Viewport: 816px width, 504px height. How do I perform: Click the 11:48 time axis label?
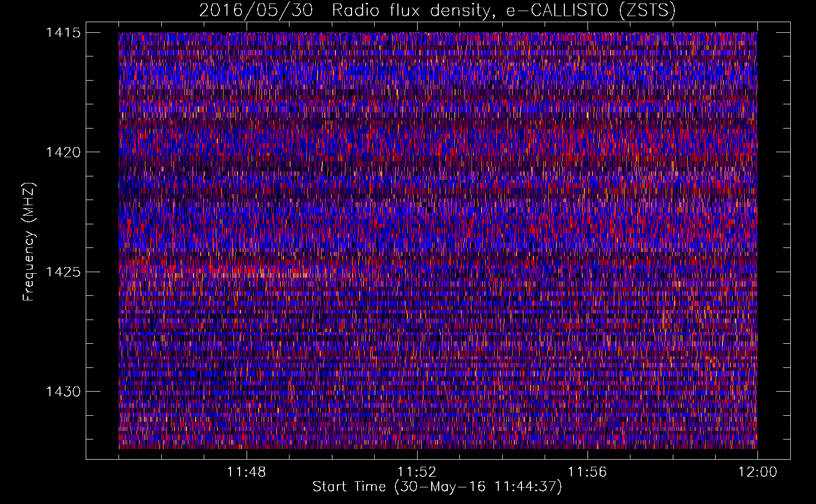pyautogui.click(x=247, y=472)
